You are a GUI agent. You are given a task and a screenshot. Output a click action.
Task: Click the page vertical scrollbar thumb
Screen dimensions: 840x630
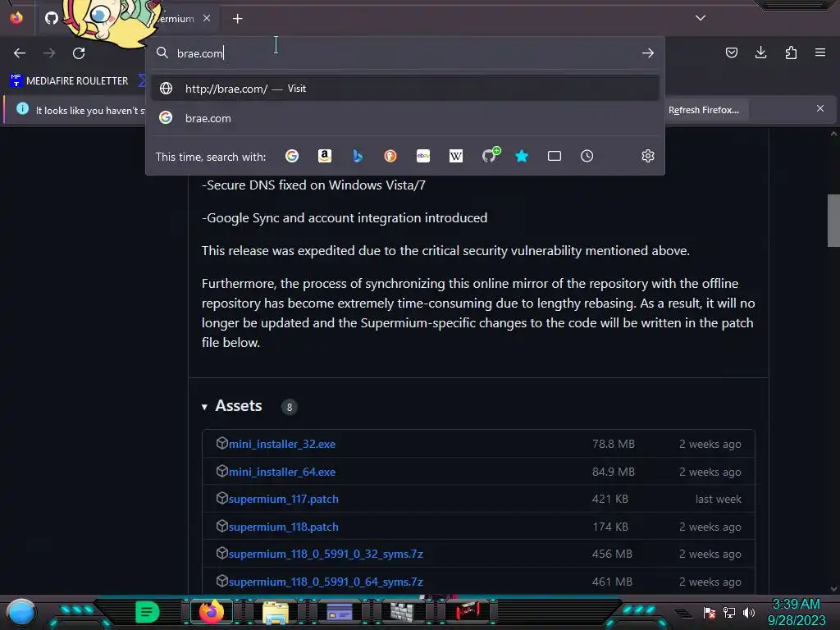click(x=833, y=221)
